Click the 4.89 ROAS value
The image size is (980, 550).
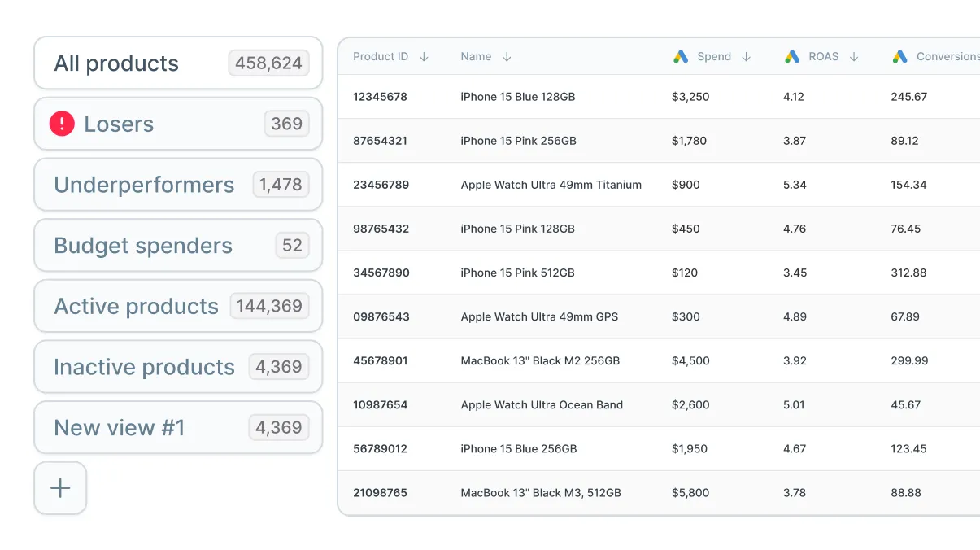pyautogui.click(x=795, y=316)
